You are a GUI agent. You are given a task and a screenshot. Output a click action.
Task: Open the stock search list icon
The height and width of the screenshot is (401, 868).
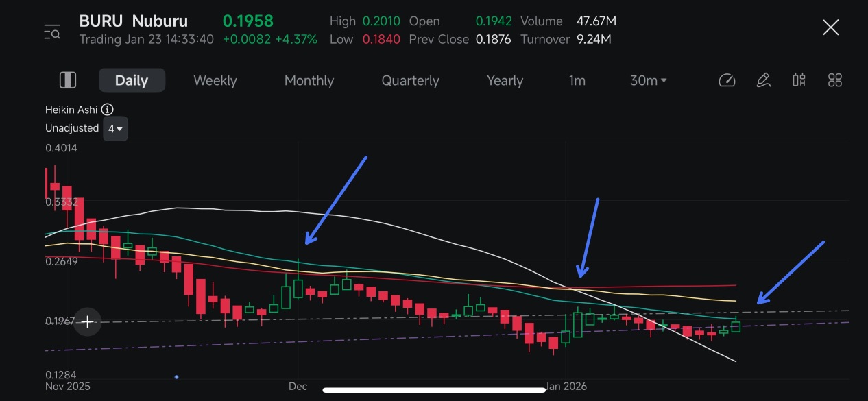52,32
